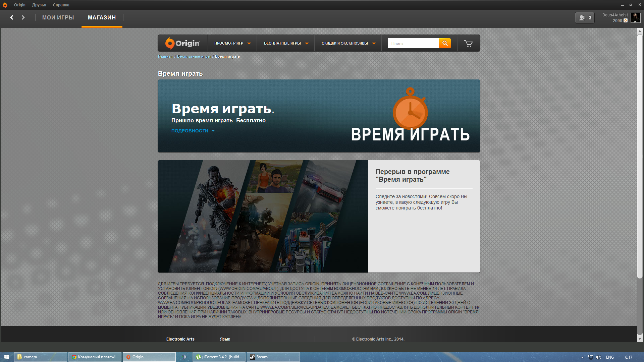The image size is (644, 362).
Task: Open the camera folder on taskbar
Action: point(41,357)
